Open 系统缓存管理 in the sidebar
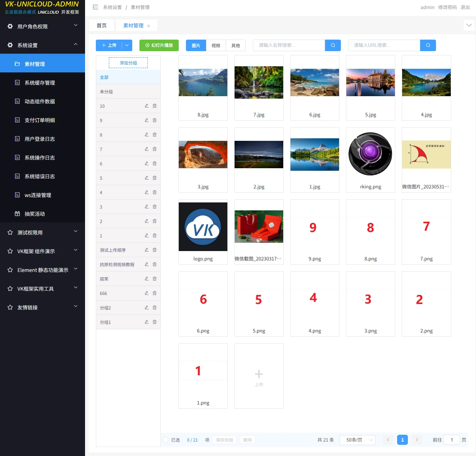 40,83
